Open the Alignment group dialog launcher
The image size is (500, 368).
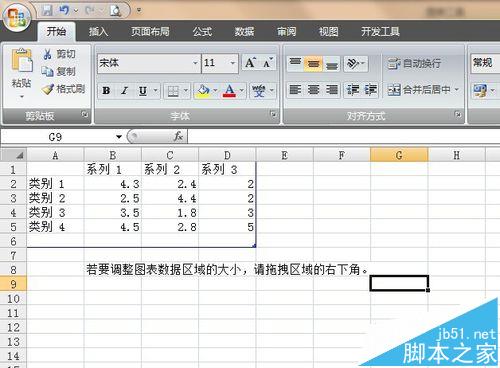click(x=458, y=115)
